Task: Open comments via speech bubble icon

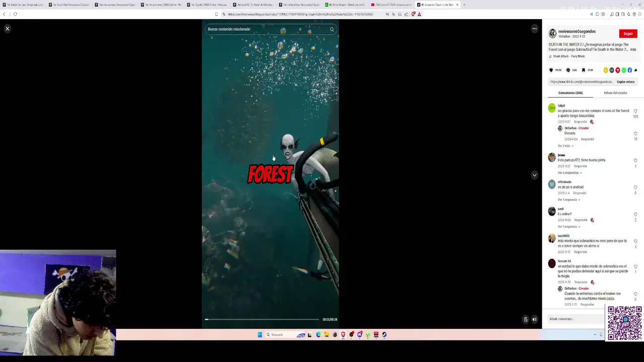Action: pyautogui.click(x=568, y=70)
